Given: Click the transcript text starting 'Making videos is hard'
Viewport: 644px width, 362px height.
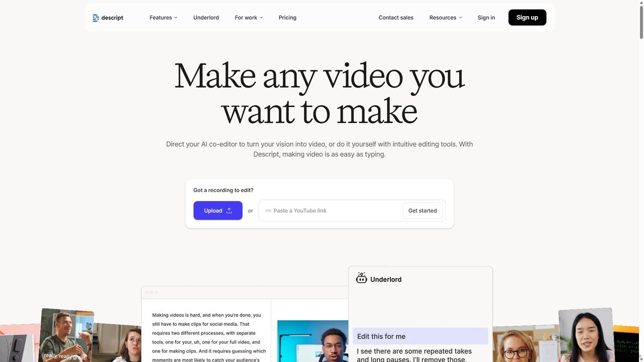Looking at the screenshot, I should pos(209,337).
